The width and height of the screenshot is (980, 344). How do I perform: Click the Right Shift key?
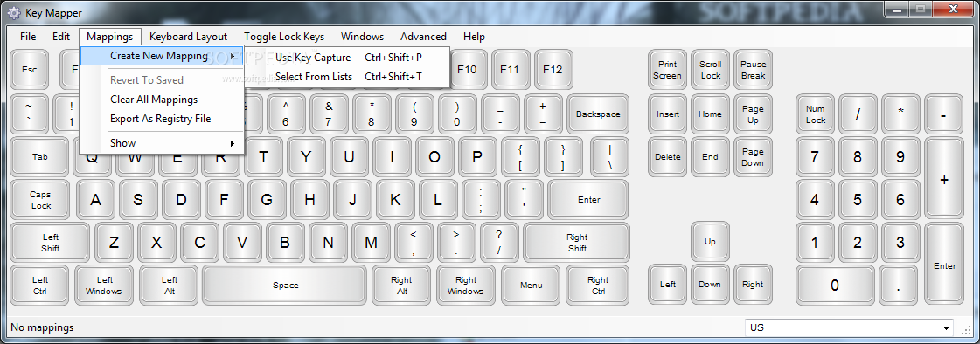point(577,243)
